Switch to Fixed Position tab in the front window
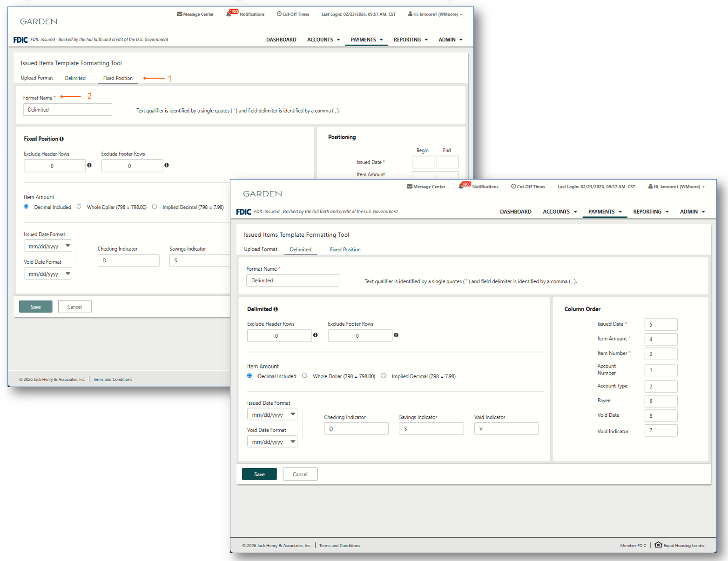This screenshot has width=728, height=561. (x=345, y=250)
